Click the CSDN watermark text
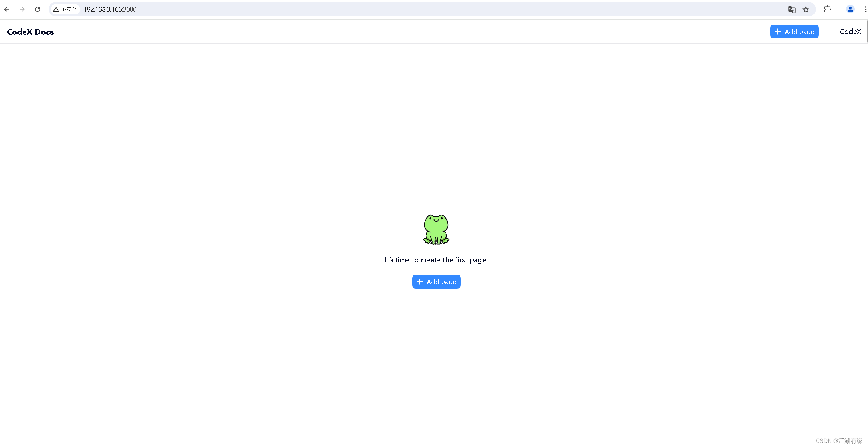The image size is (868, 447). coord(839,441)
